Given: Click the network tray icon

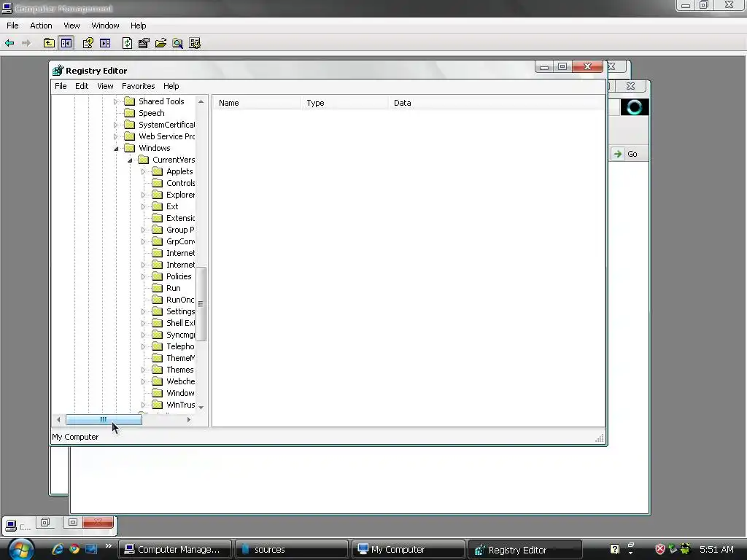Looking at the screenshot, I should pos(673,548).
